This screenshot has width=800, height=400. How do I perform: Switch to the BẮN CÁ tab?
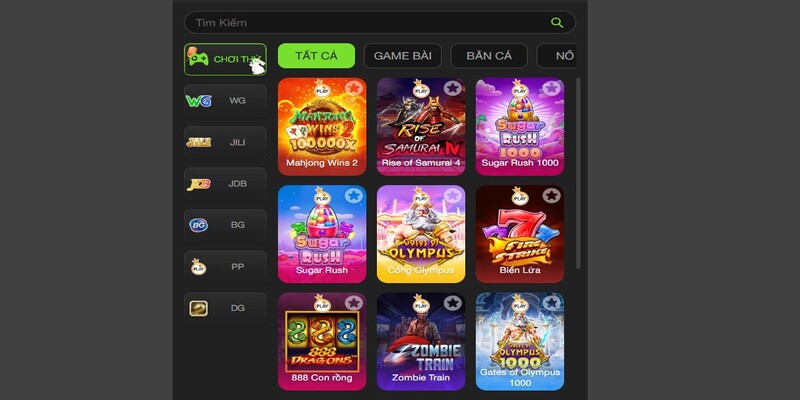click(x=489, y=56)
